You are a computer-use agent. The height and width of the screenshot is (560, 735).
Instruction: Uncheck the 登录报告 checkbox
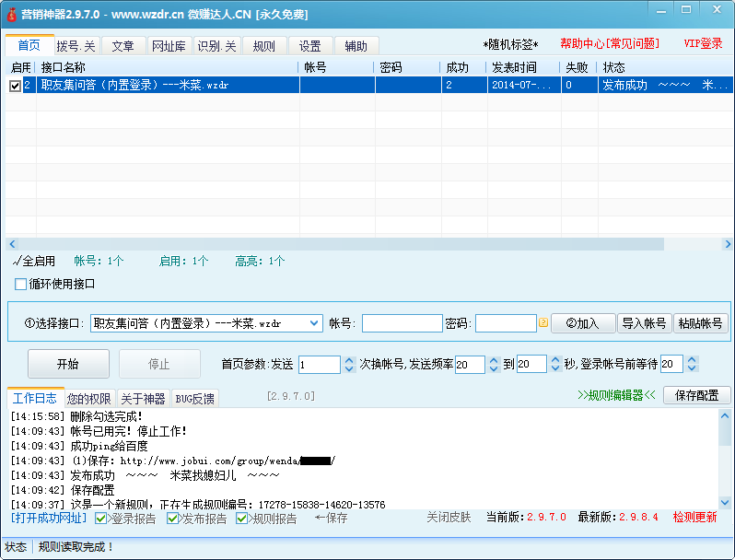point(101,519)
